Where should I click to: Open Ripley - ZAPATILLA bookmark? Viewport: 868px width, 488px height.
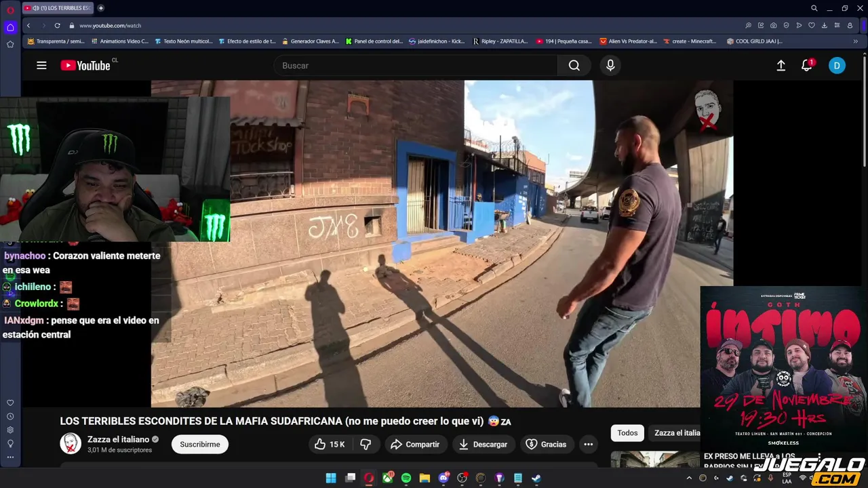500,41
